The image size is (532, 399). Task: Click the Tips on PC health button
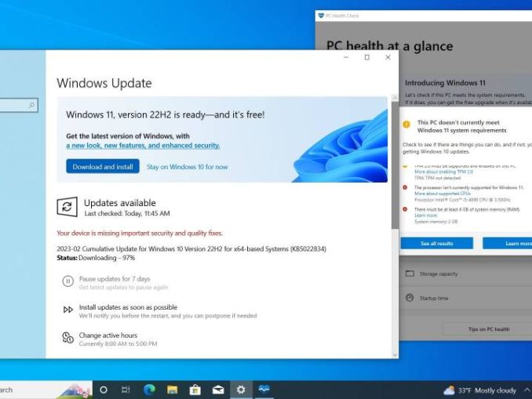[x=488, y=329]
